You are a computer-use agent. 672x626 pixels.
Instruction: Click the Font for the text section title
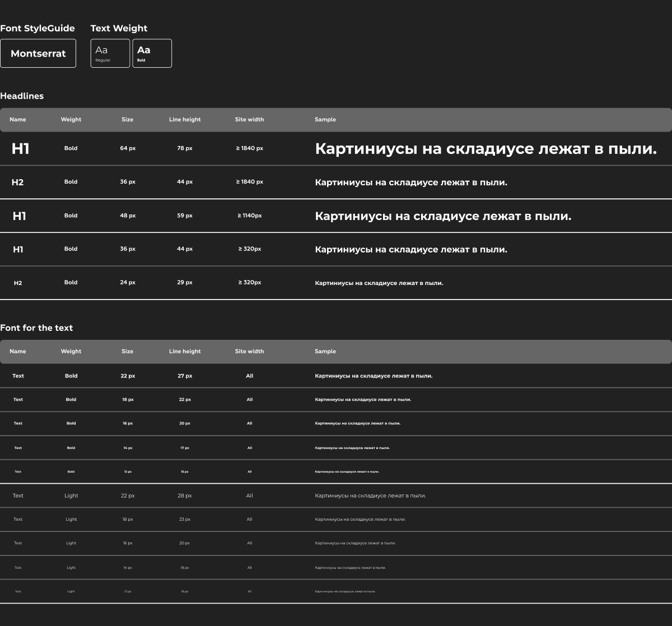(37, 328)
